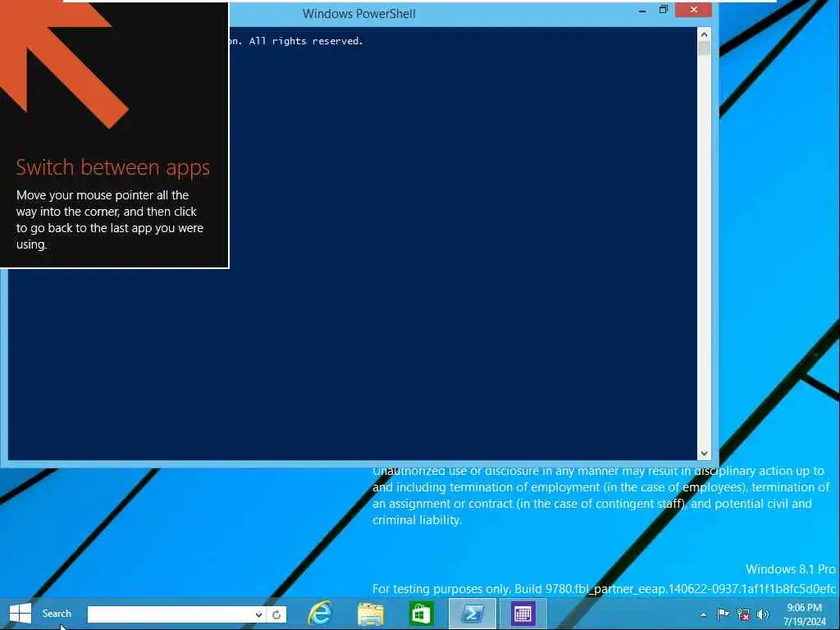Click PowerShell scrollbar down arrow
Screen dimensions: 840x630
705,453
